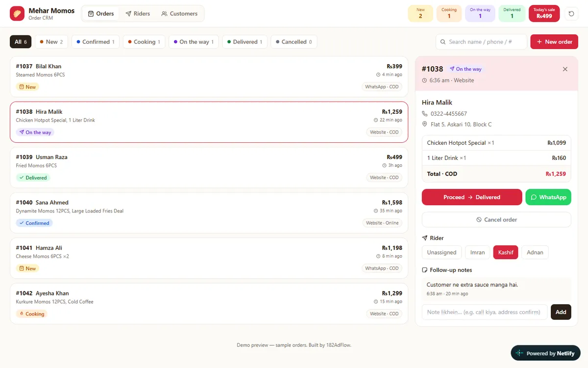Screen dimensions: 588x368
Task: Filter orders by Cooking status
Action: pos(144,42)
